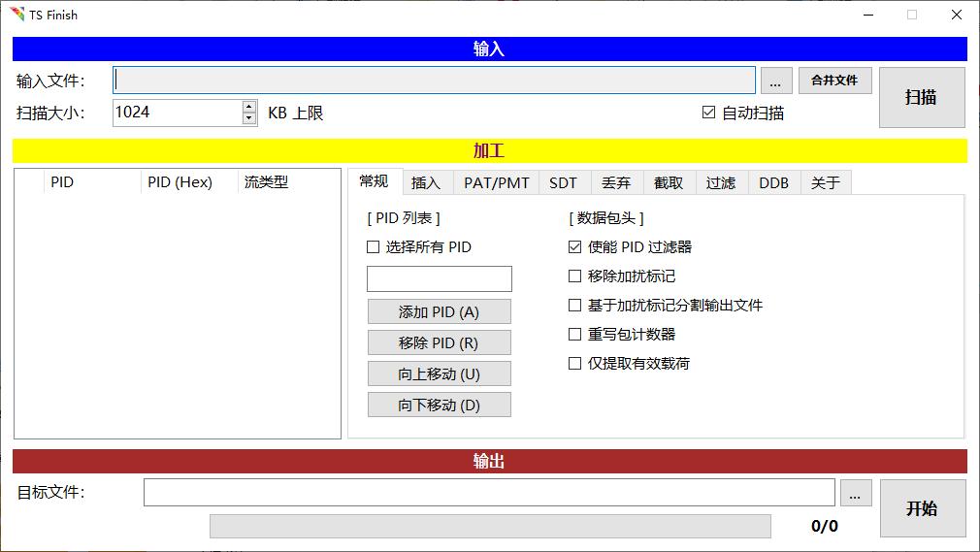Switch to the 常规 tab
Viewport: 980px width, 552px height.
pos(375,181)
